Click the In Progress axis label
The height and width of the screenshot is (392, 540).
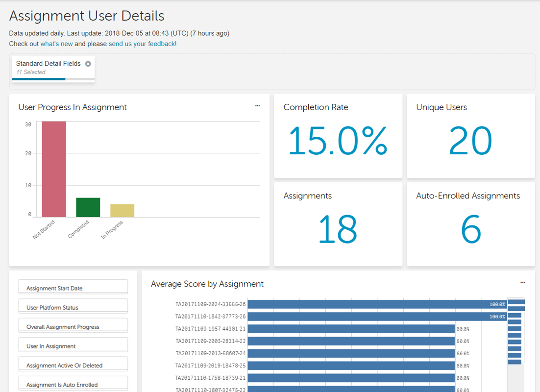112,230
